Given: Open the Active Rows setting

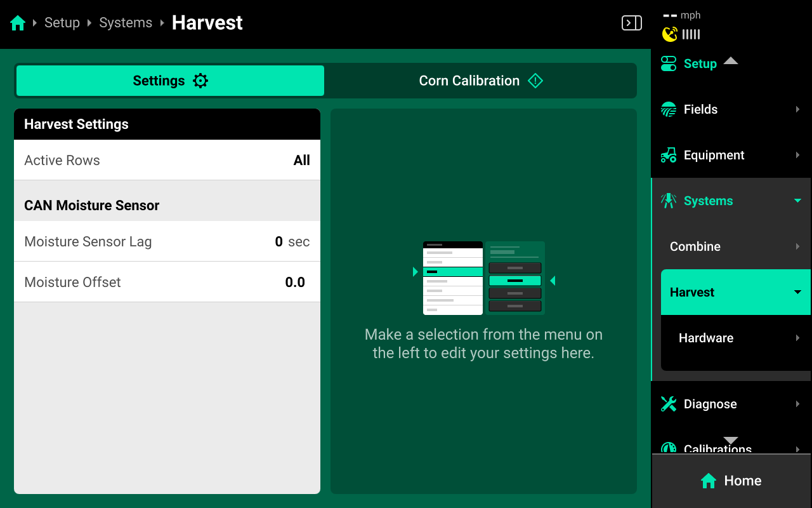Looking at the screenshot, I should coord(167,160).
